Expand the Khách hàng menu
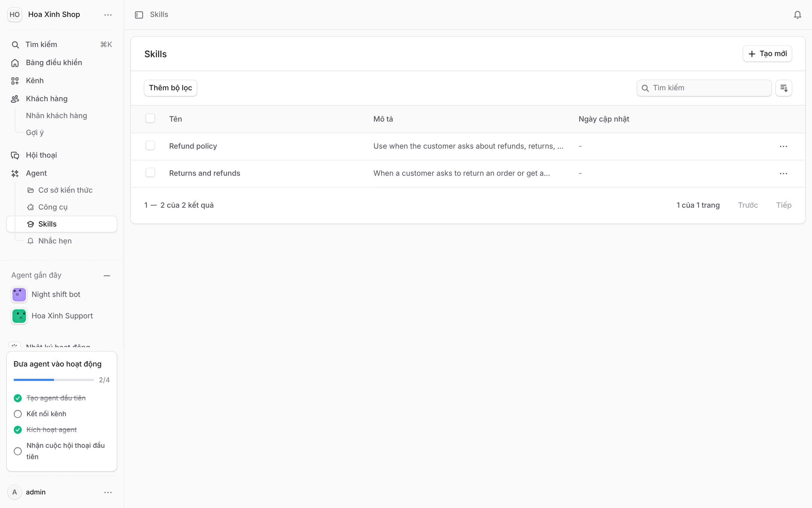This screenshot has width=812, height=508. click(x=62, y=99)
